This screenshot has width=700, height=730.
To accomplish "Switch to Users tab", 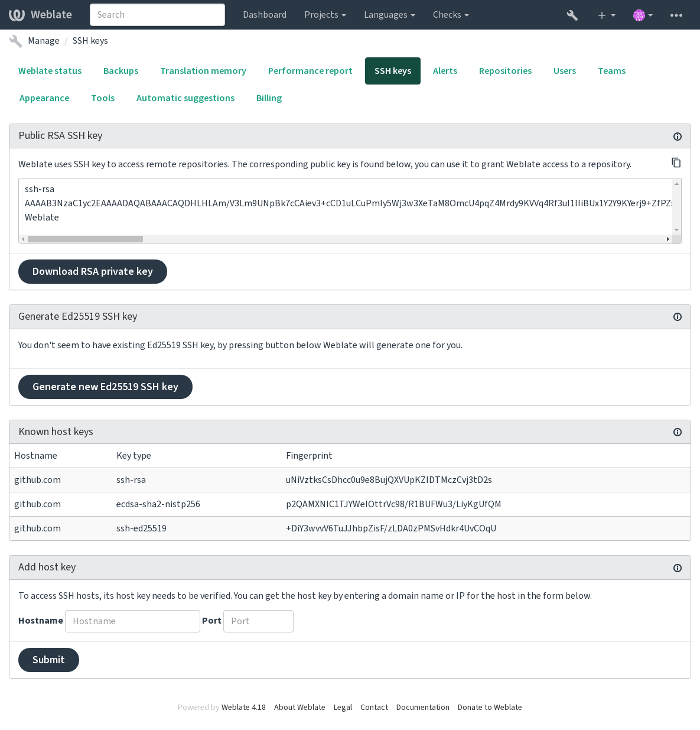I will pos(565,71).
